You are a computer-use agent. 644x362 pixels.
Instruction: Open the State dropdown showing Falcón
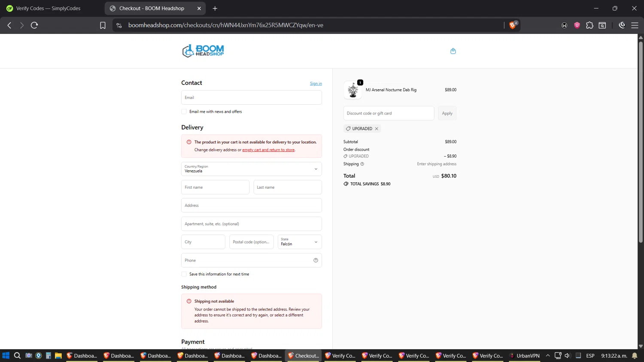tap(300, 242)
